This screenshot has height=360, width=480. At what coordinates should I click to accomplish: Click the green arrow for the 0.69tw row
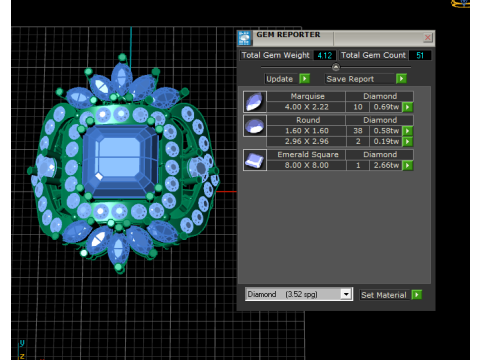point(408,107)
